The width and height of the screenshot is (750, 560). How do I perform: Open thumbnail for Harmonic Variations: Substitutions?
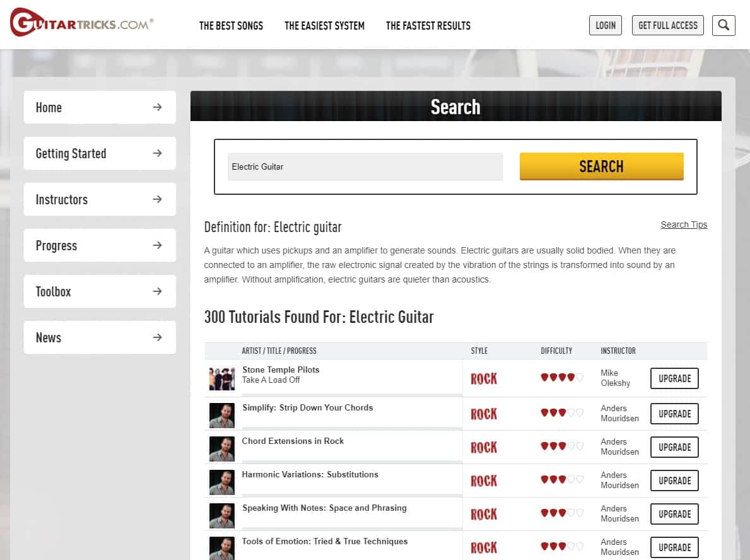[222, 482]
